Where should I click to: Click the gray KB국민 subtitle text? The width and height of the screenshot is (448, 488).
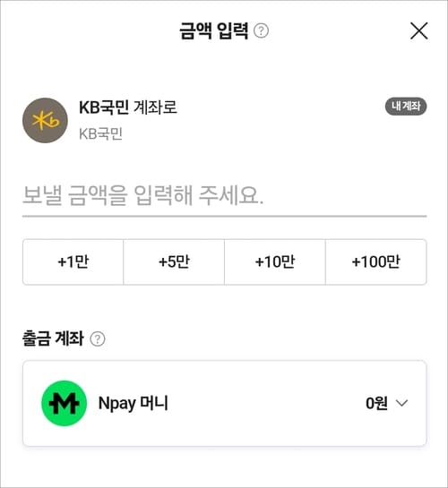pos(100,133)
